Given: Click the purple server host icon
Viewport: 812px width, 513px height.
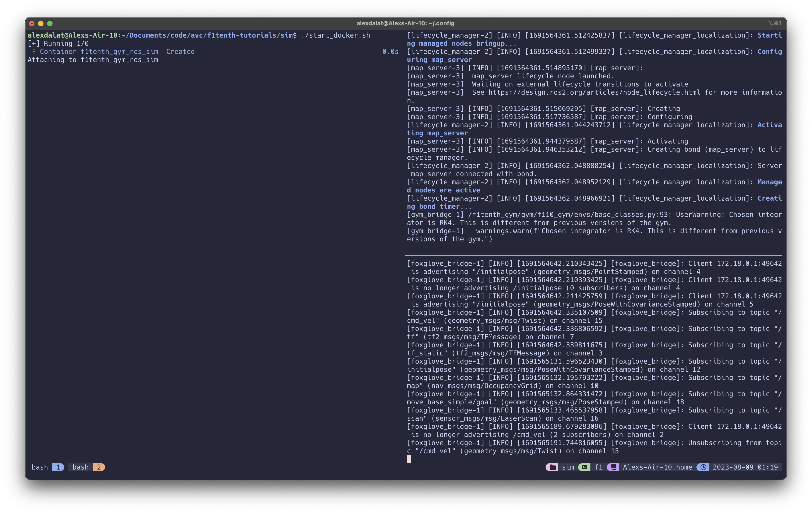Looking at the screenshot, I should point(613,467).
